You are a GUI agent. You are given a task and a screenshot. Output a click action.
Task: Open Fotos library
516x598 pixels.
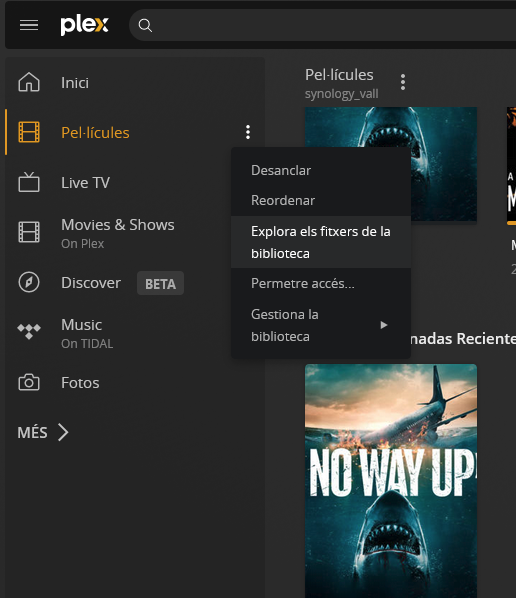pos(80,383)
